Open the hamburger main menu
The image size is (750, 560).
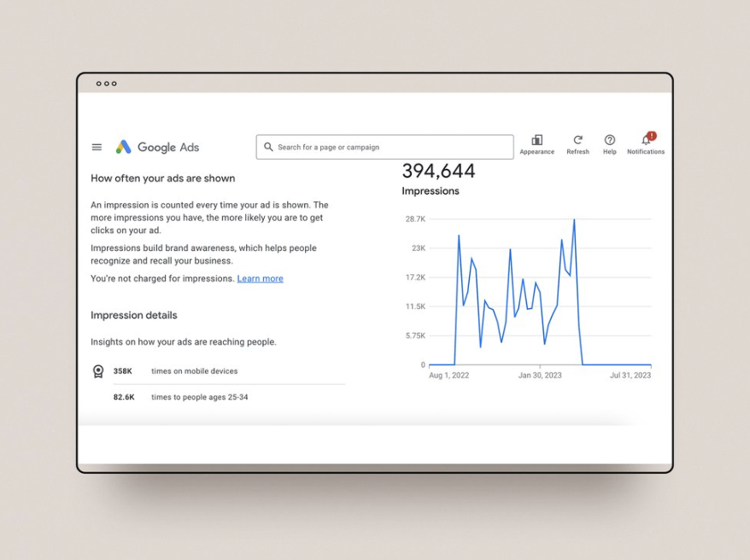(97, 147)
